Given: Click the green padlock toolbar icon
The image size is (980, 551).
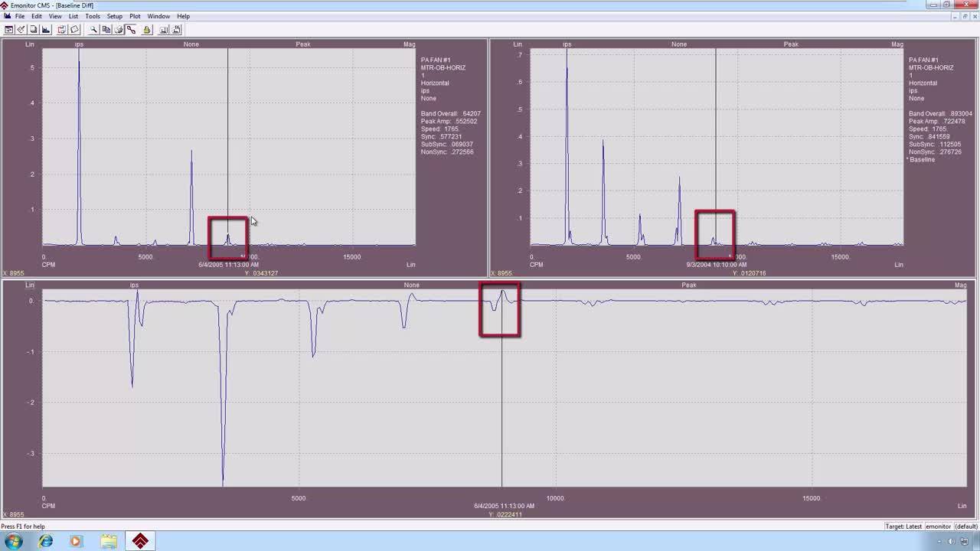Looking at the screenshot, I should [x=147, y=30].
